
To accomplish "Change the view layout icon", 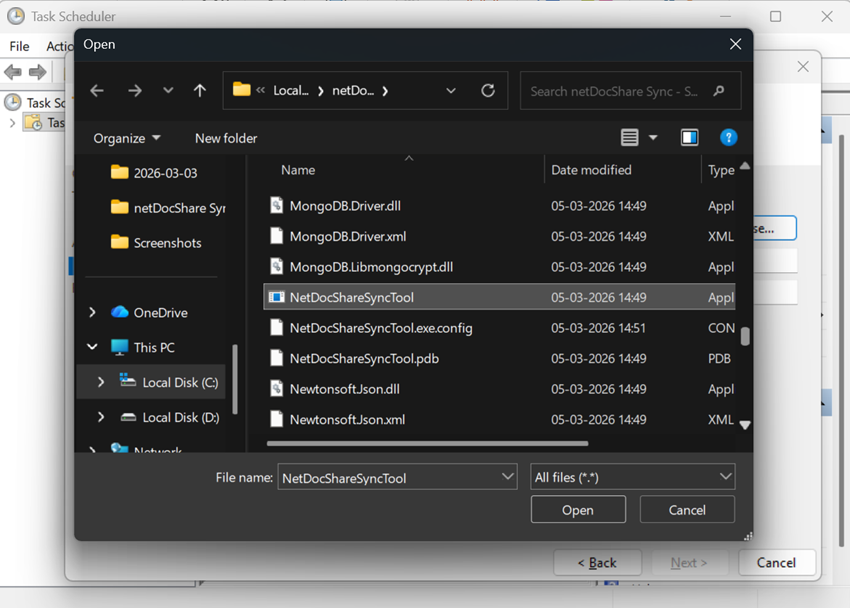I will click(629, 138).
